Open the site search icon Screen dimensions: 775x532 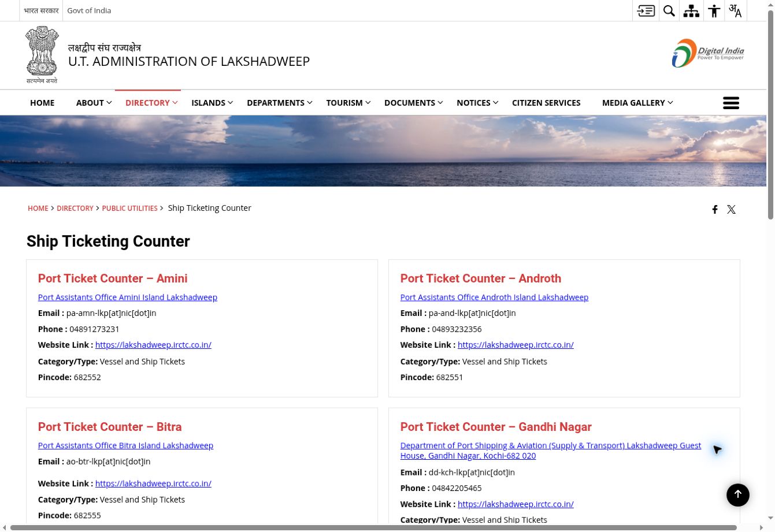(669, 10)
